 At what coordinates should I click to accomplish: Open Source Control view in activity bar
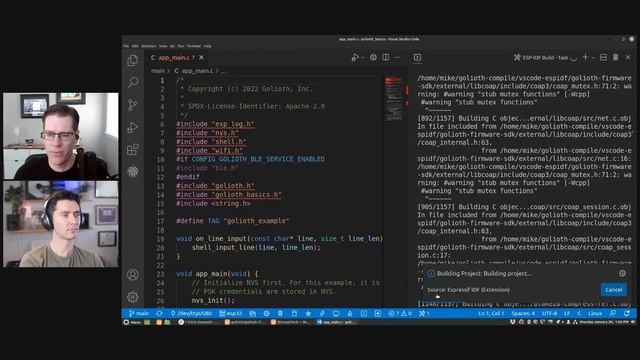tap(133, 105)
